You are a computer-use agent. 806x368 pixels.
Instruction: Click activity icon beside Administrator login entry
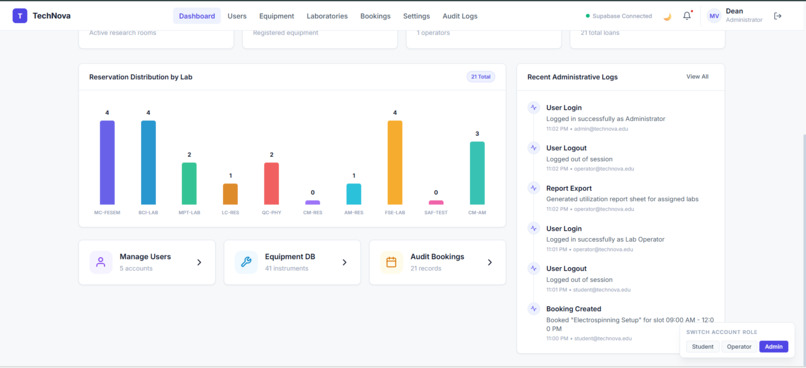click(x=534, y=107)
